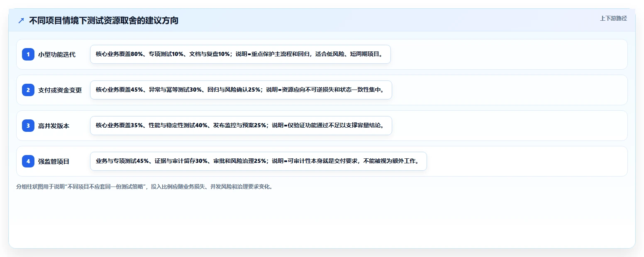Click the footnote text starting 分组柱状图用于说明
This screenshot has width=644, height=257.
145,187
